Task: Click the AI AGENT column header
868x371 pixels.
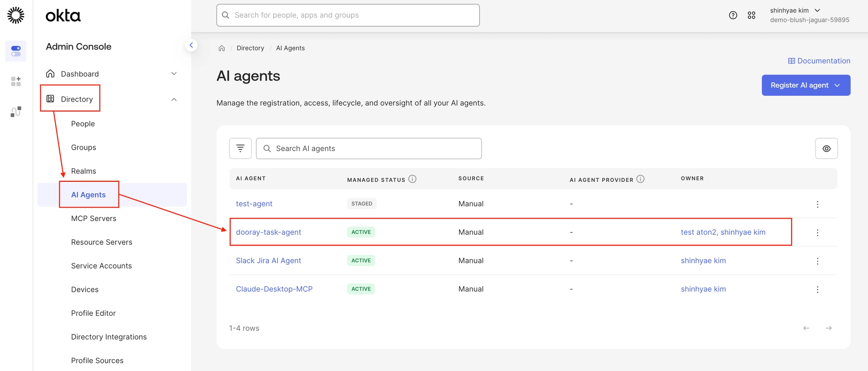Action: point(251,178)
